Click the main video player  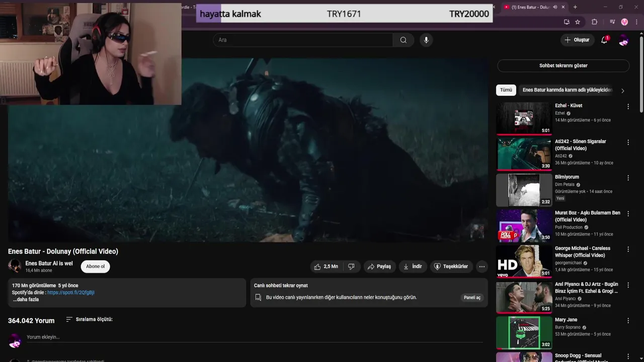pyautogui.click(x=248, y=150)
